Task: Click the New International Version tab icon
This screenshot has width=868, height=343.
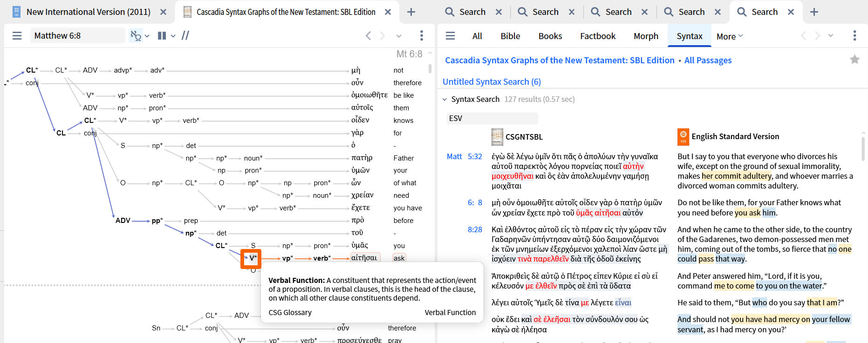Action: pos(16,12)
